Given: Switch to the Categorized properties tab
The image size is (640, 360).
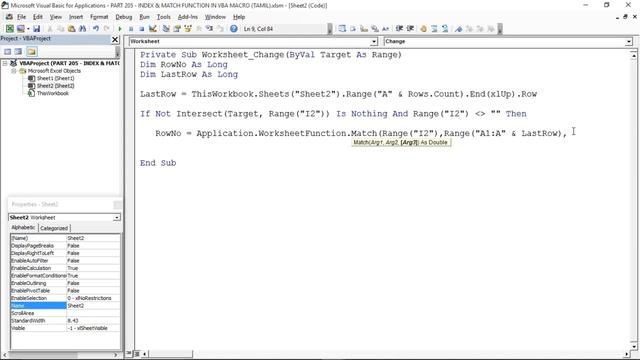Looking at the screenshot, I should pyautogui.click(x=54, y=228).
